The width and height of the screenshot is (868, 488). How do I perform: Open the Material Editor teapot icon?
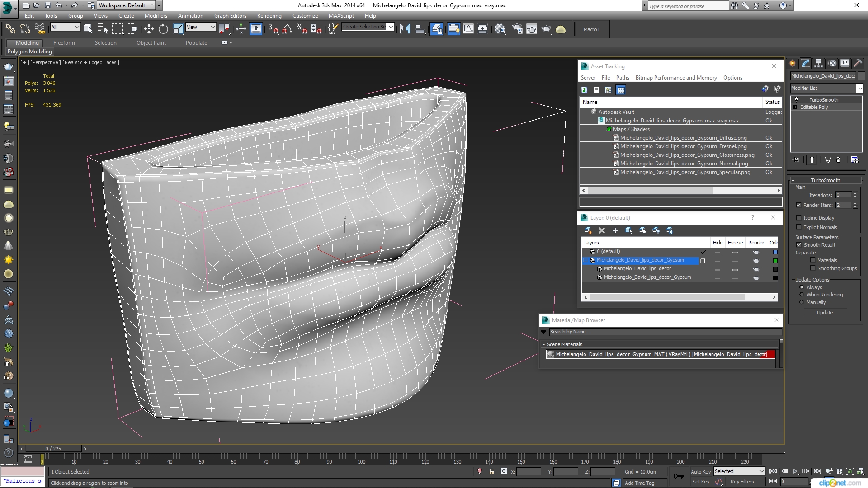[x=500, y=29]
